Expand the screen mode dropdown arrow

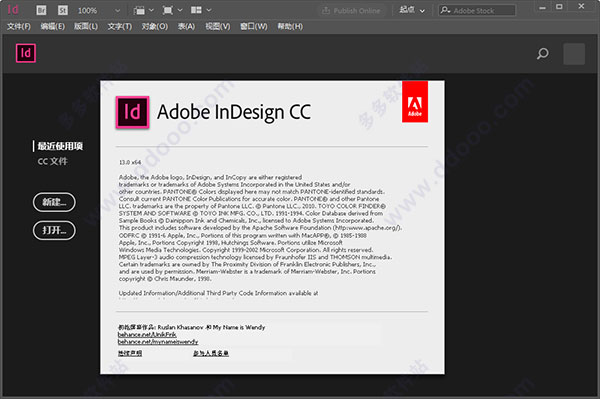pos(180,10)
